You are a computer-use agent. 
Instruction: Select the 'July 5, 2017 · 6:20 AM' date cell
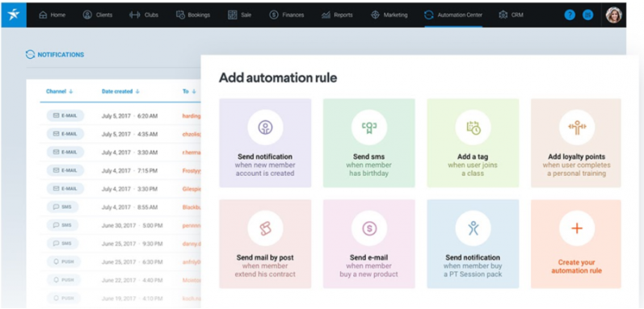(x=129, y=116)
